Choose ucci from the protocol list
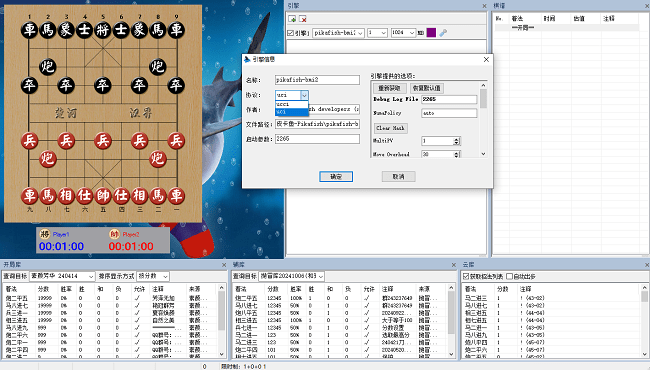This screenshot has height=370, width=650. [292, 104]
